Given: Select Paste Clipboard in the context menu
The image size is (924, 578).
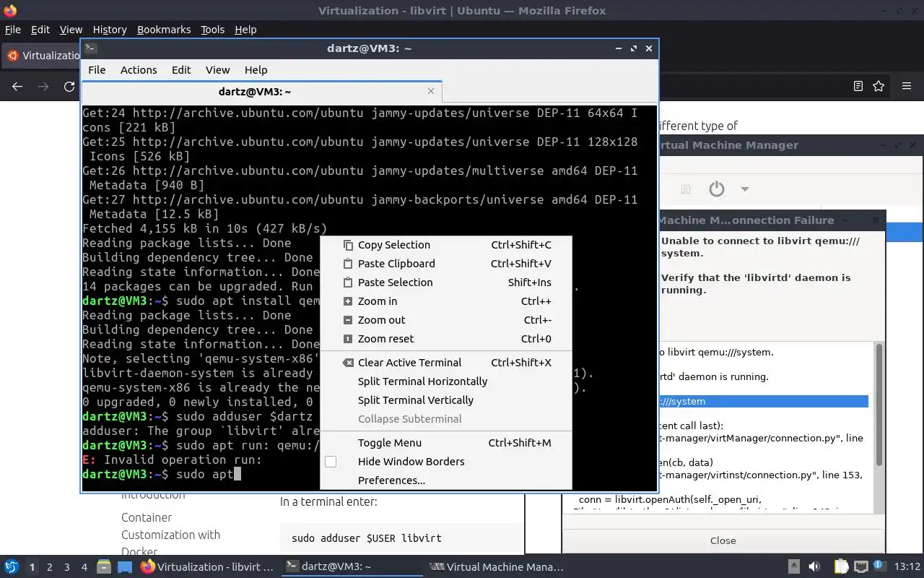Looking at the screenshot, I should pyautogui.click(x=445, y=264).
